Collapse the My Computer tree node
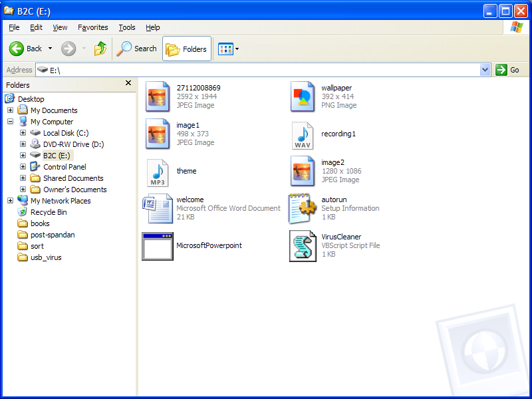Viewport: 532px width, 399px height. (11, 122)
